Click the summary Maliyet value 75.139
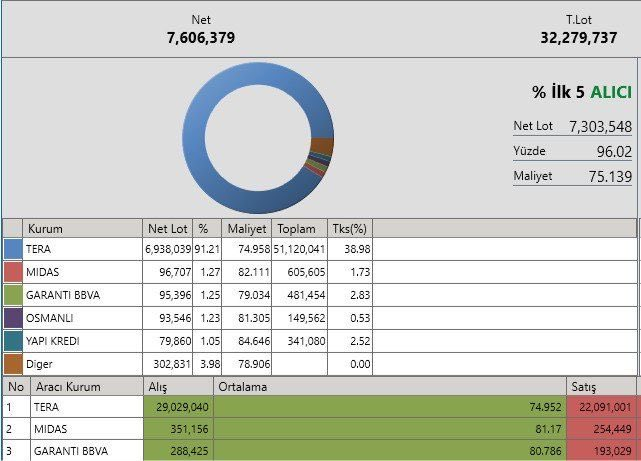641x461 pixels. [610, 177]
